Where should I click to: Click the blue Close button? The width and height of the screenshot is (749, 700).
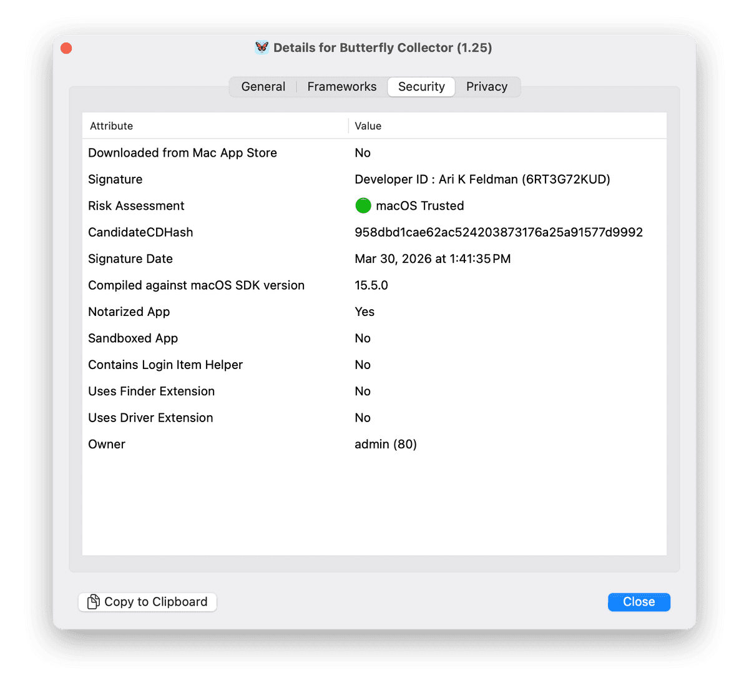click(639, 602)
